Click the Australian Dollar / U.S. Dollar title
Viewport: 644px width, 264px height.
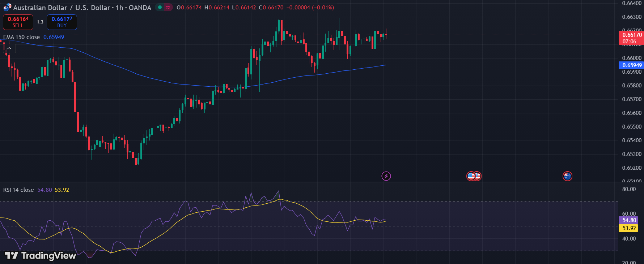click(62, 8)
